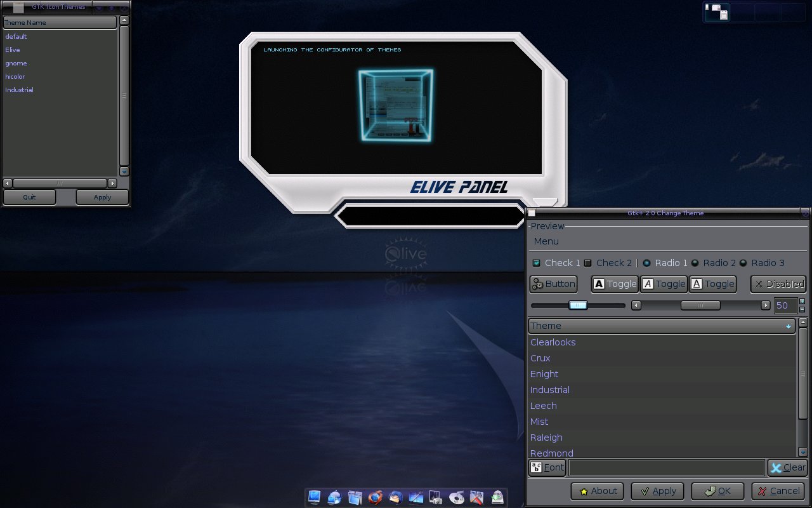Click the icon theme list scroll-down arrow
812x508 pixels.
(x=124, y=171)
